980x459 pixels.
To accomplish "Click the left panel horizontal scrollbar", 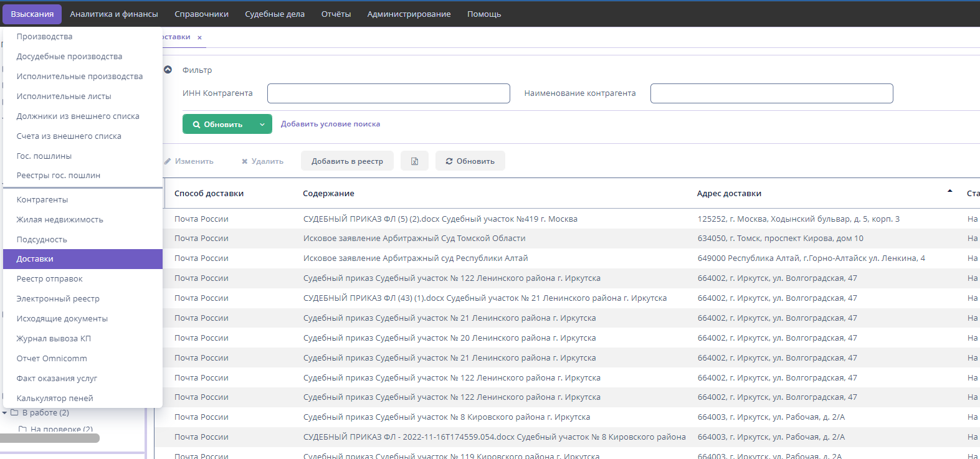I will (50, 438).
